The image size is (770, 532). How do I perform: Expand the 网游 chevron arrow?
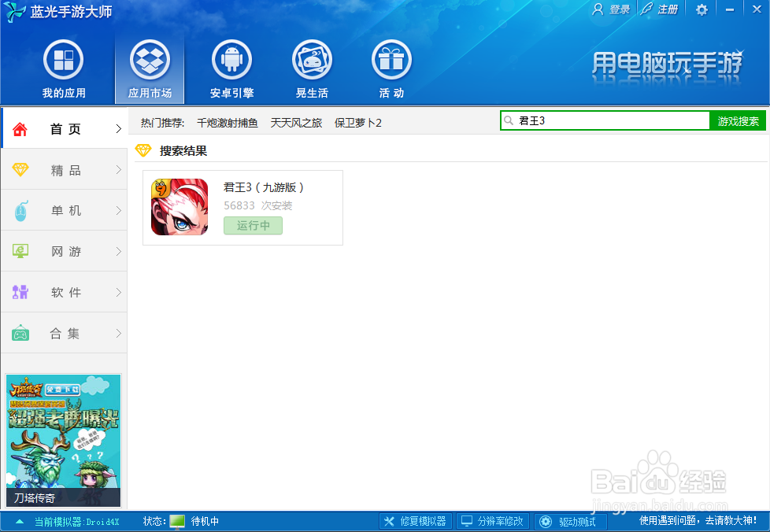(118, 251)
